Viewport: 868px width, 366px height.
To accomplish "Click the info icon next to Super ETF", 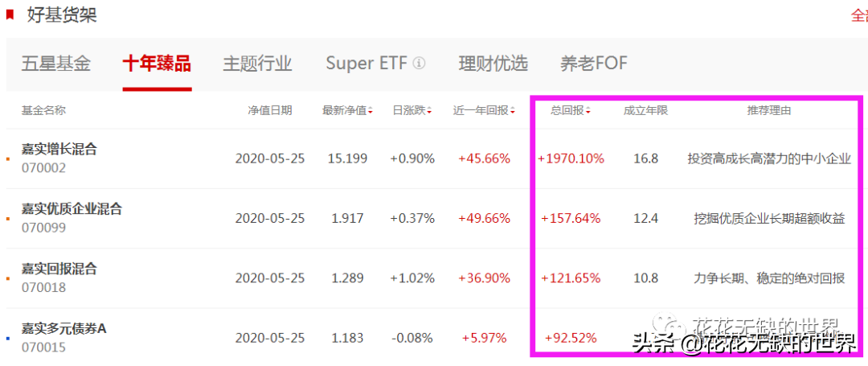I will [419, 64].
